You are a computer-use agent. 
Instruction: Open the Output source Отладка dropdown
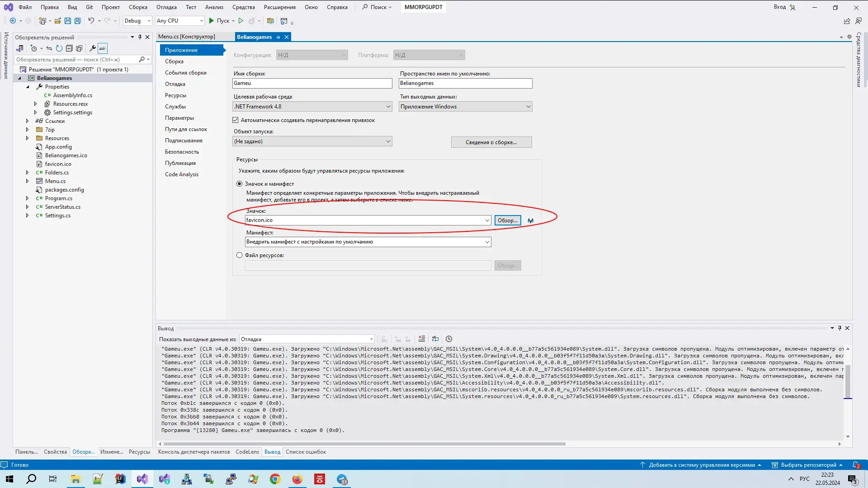(307, 339)
